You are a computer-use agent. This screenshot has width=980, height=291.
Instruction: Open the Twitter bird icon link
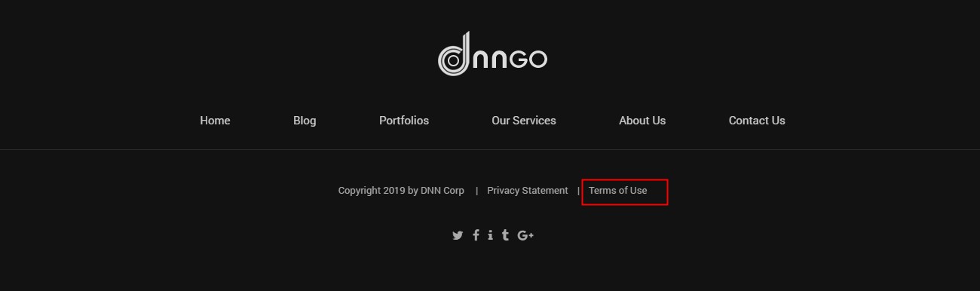(458, 235)
